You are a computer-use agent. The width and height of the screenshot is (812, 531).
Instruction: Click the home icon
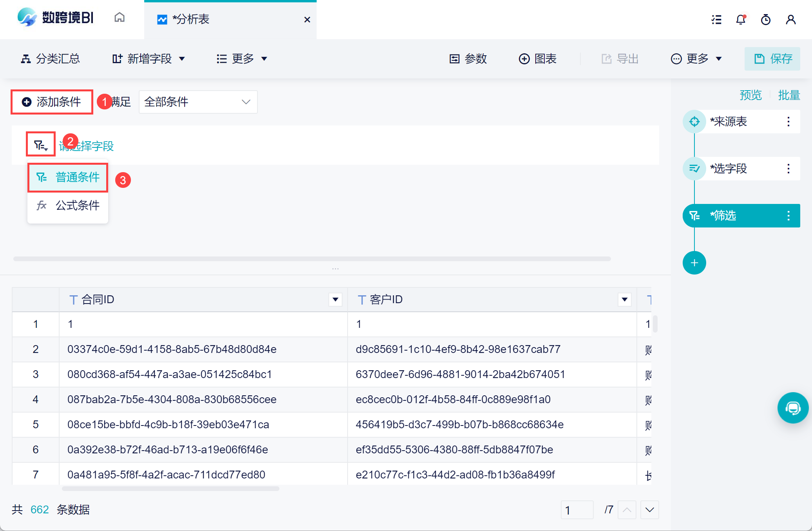click(x=120, y=18)
